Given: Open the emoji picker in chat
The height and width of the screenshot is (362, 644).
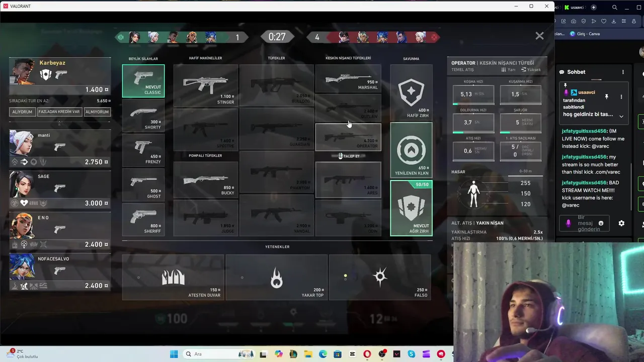Looking at the screenshot, I should coord(601,223).
